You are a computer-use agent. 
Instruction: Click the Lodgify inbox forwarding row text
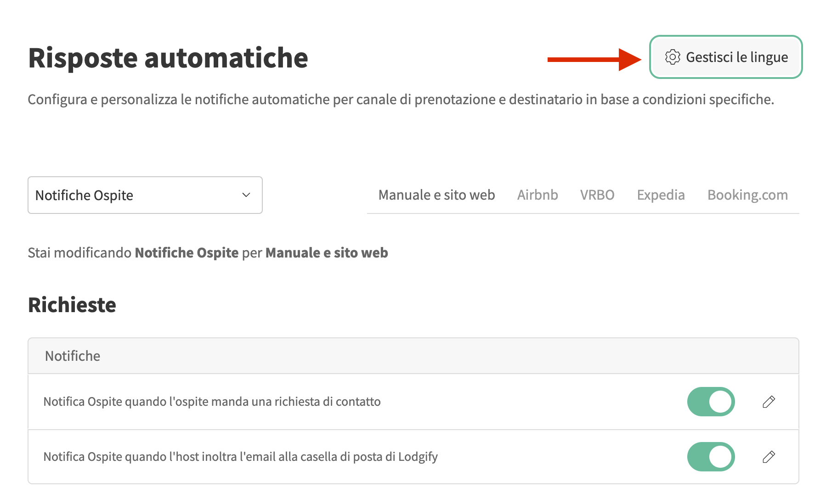240,457
